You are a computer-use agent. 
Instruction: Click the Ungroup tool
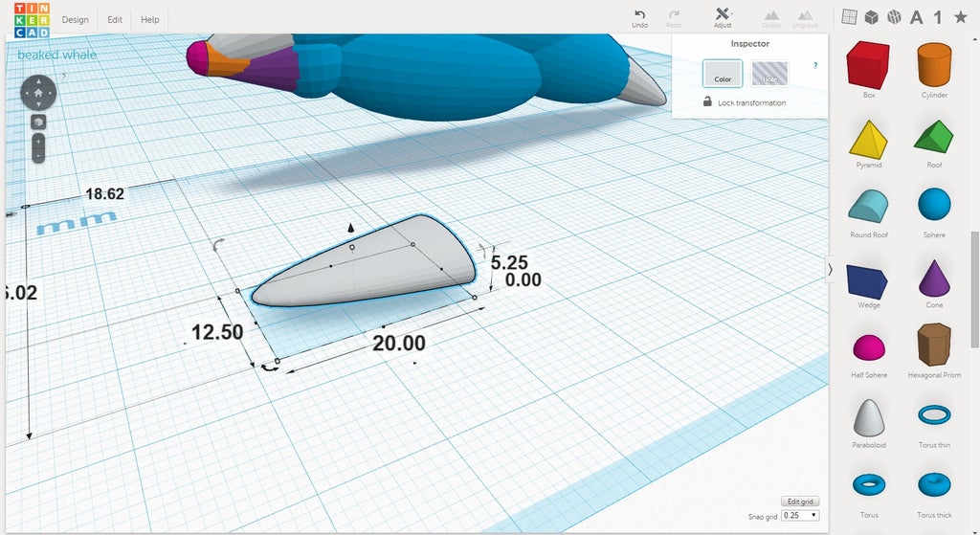(x=805, y=18)
